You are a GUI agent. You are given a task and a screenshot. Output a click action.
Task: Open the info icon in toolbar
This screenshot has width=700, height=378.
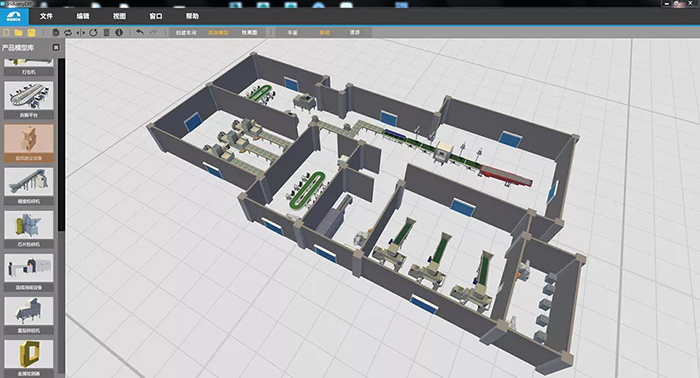click(x=119, y=33)
